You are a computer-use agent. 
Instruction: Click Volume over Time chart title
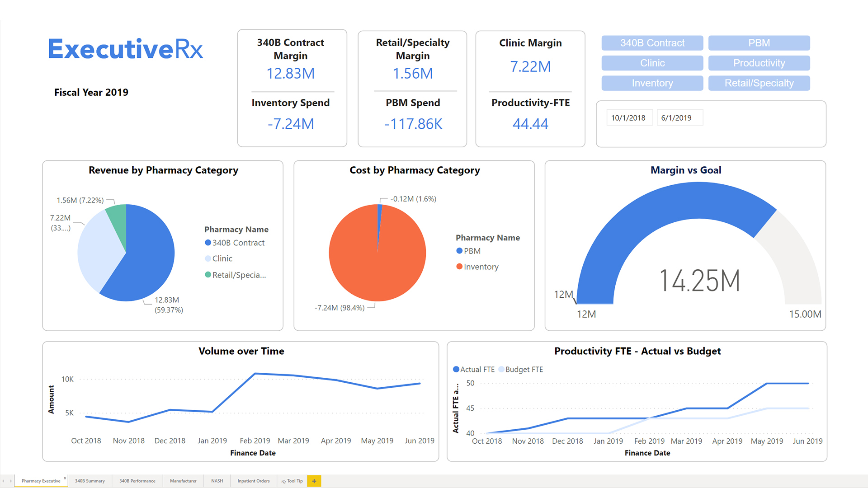tap(241, 351)
